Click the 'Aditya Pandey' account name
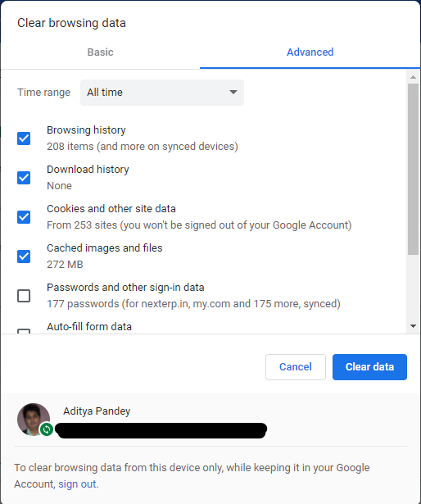Viewport: 421px width, 504px height. (x=97, y=411)
